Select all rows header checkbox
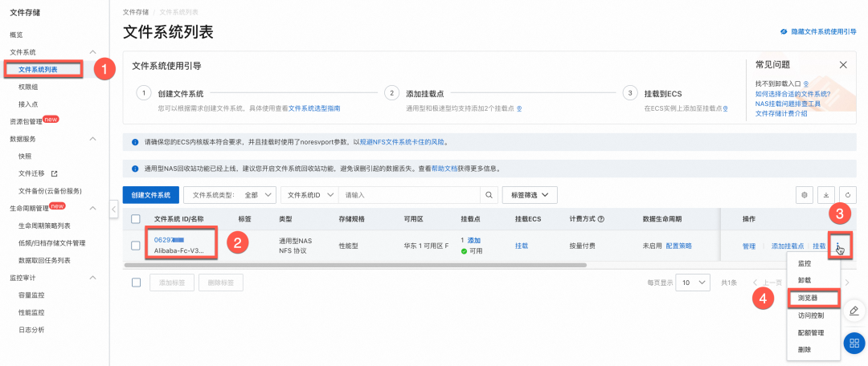The height and width of the screenshot is (366, 868). click(x=136, y=219)
